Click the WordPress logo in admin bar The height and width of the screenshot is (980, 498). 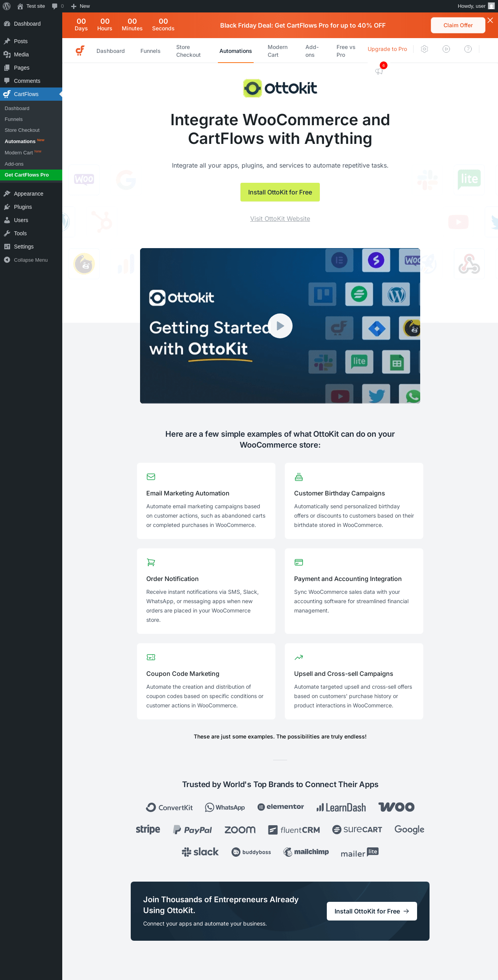tap(7, 6)
